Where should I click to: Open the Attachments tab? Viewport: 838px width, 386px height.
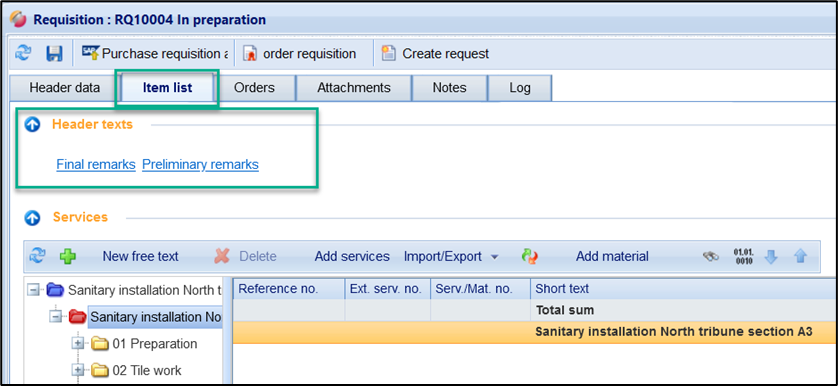point(354,88)
